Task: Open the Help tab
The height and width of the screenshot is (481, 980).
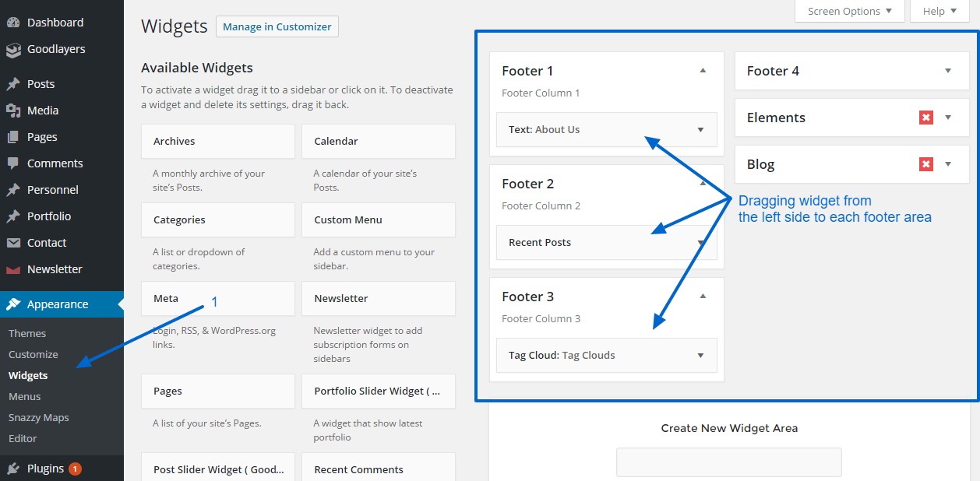Action: 939,11
